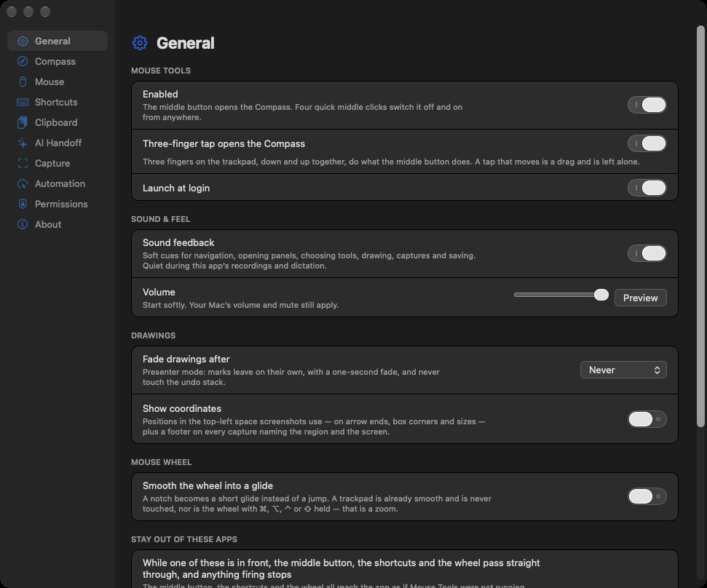707x588 pixels.
Task: Click the "Launch at login" label
Action: coord(176,188)
